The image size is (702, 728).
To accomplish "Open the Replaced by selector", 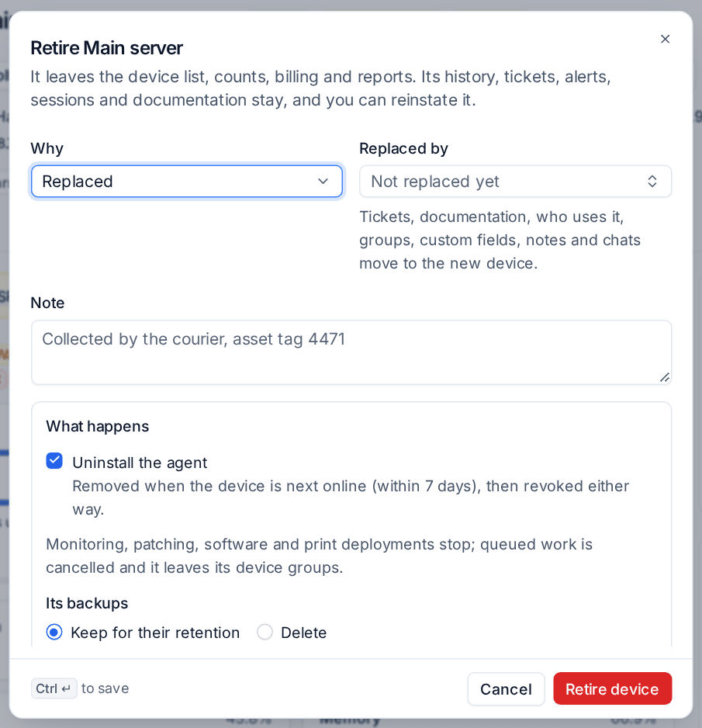I will pos(515,181).
